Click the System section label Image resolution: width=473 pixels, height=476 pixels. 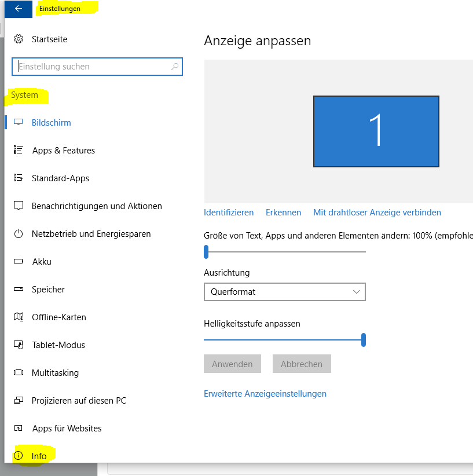24,95
